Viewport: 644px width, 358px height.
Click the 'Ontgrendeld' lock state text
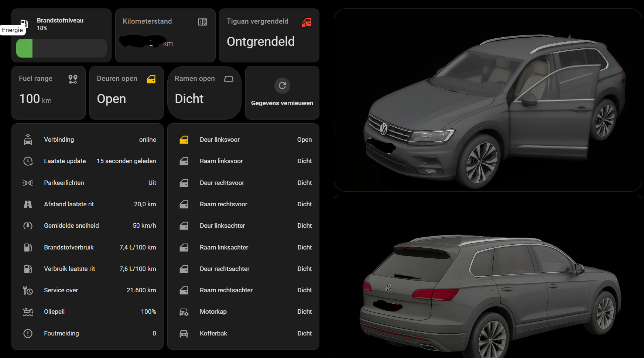coord(261,41)
